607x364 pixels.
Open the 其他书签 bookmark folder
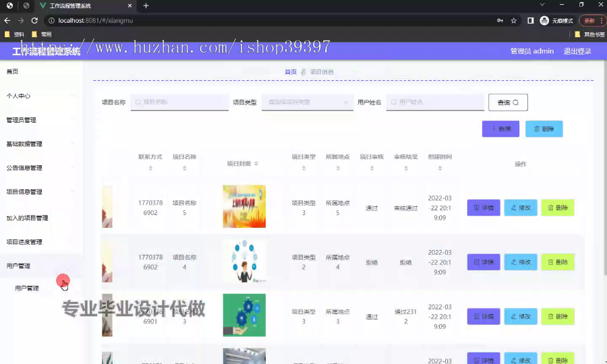(590, 34)
